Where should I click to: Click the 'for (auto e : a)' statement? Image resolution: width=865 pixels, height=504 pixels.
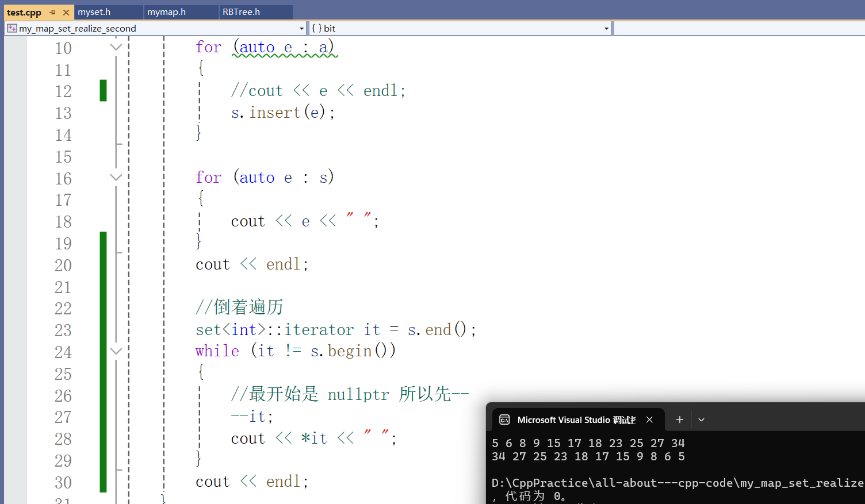pyautogui.click(x=265, y=47)
